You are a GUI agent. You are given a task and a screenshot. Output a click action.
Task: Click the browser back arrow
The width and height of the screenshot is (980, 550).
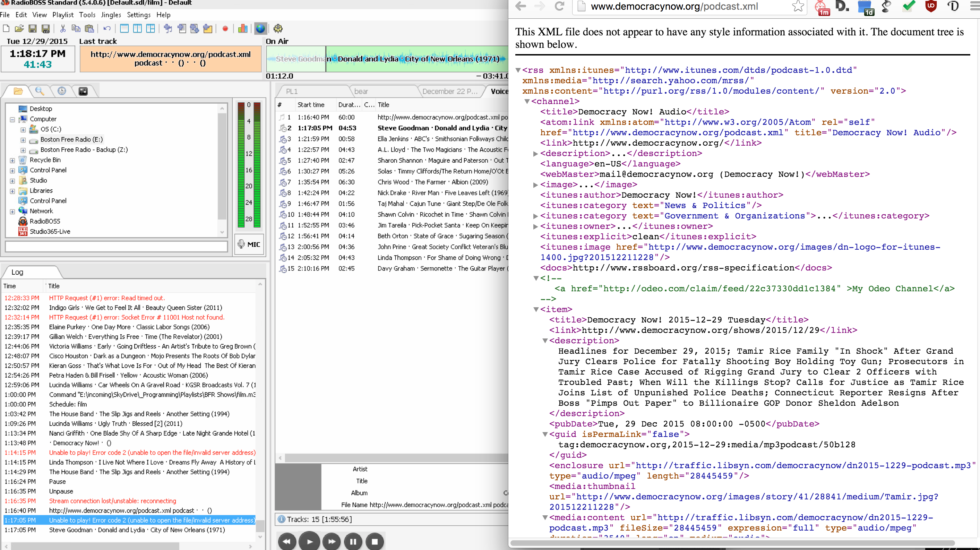(521, 6)
